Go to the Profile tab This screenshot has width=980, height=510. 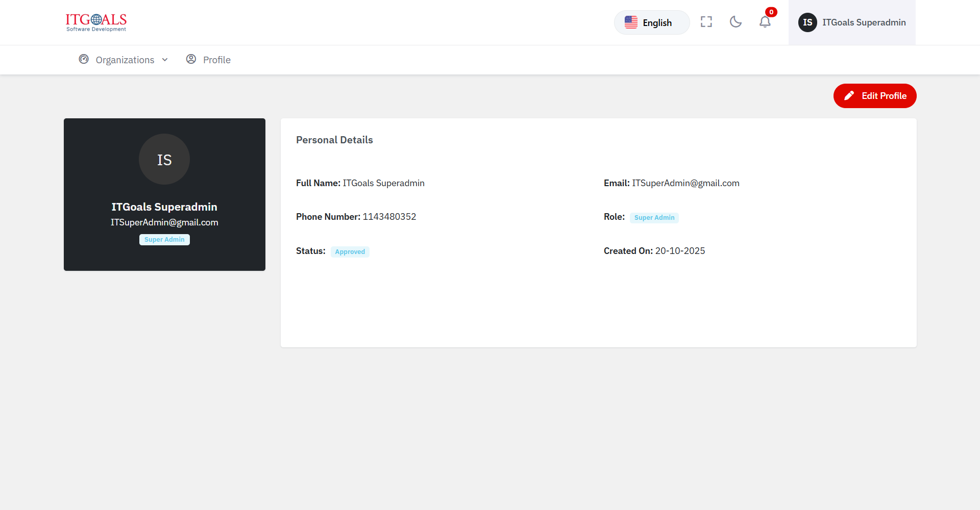click(x=216, y=60)
